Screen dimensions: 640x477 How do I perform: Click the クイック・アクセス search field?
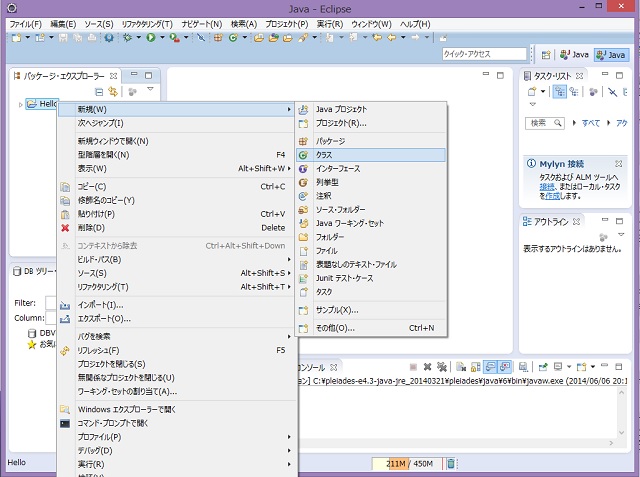coord(484,54)
